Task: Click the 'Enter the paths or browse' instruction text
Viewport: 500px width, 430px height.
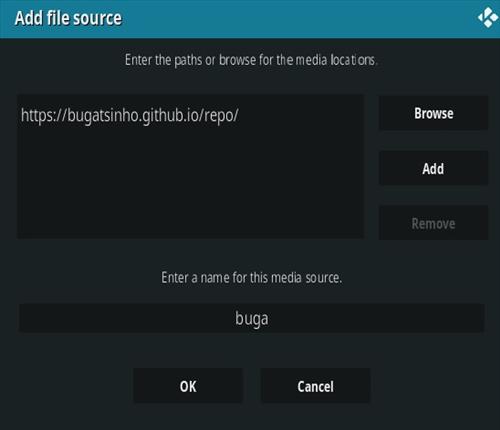Action: click(x=251, y=60)
